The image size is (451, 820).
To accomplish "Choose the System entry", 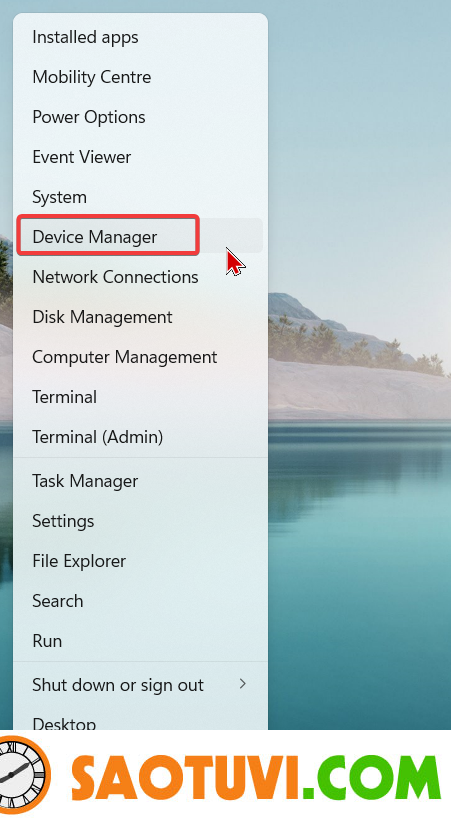I will pos(140,197).
